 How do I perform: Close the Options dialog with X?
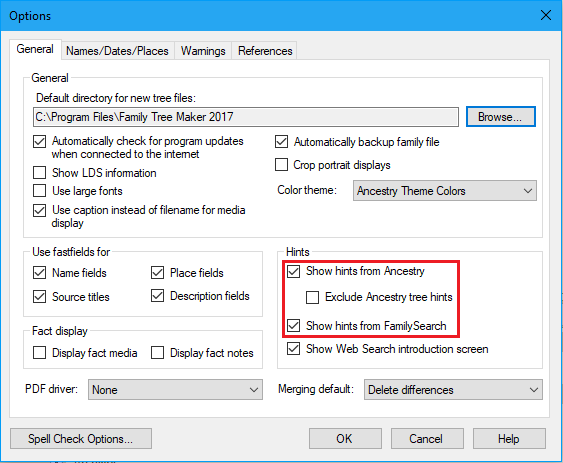tap(546, 15)
